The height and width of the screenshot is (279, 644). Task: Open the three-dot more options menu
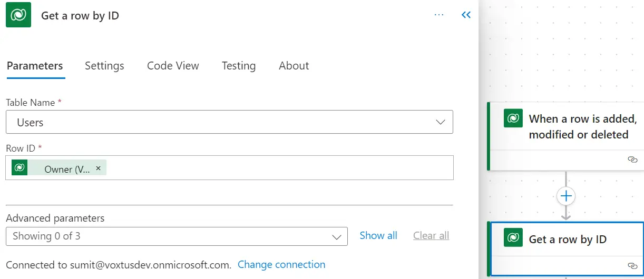[439, 15]
